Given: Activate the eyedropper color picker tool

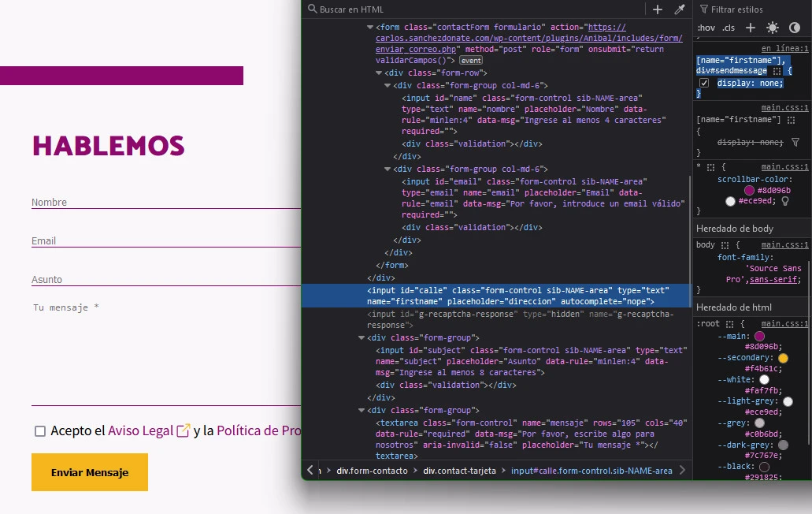Looking at the screenshot, I should pyautogui.click(x=680, y=9).
